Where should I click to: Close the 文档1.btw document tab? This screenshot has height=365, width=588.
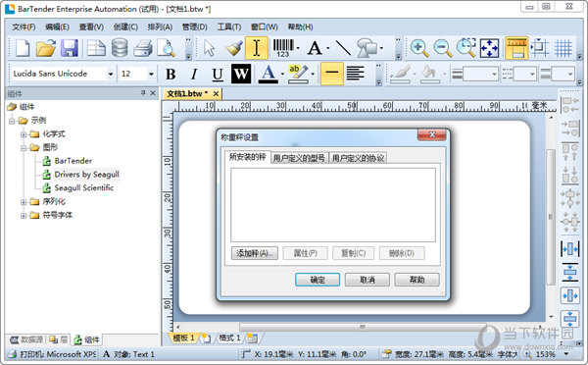point(216,93)
